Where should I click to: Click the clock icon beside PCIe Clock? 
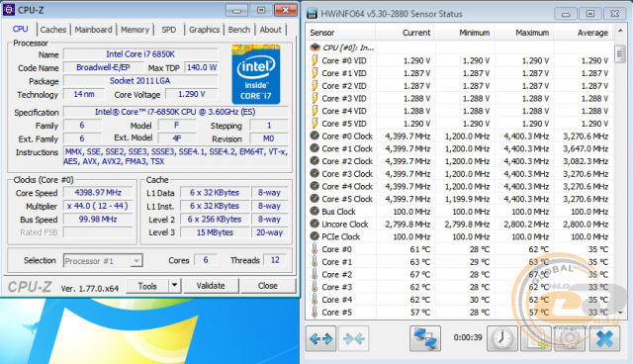pos(315,236)
